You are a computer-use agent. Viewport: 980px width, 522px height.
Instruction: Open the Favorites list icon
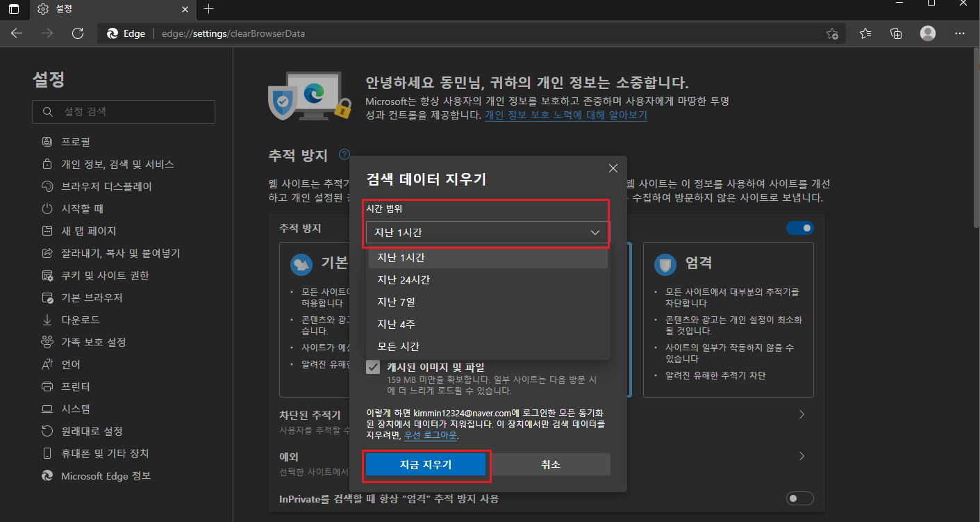[x=865, y=33]
